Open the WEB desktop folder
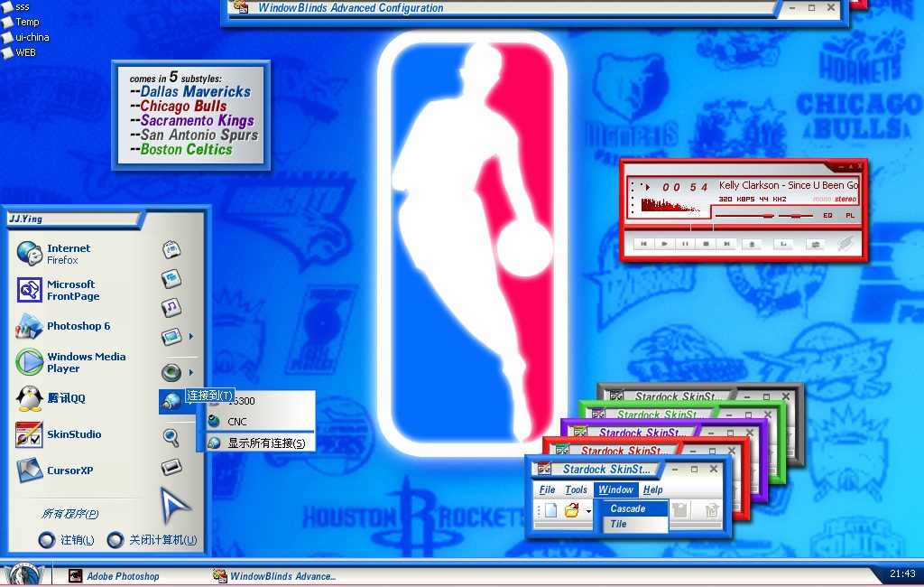The height and width of the screenshot is (587, 924). (19, 52)
